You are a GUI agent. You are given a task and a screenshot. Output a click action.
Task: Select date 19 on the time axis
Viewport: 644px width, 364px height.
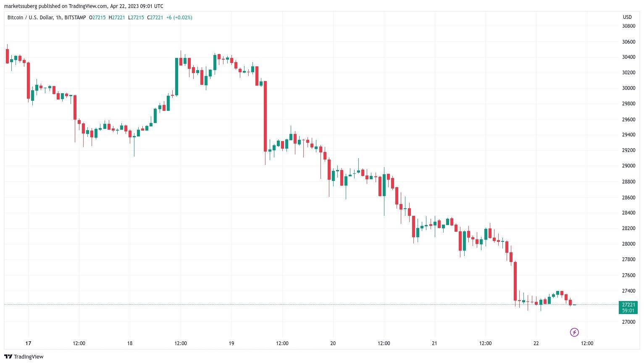pyautogui.click(x=231, y=343)
